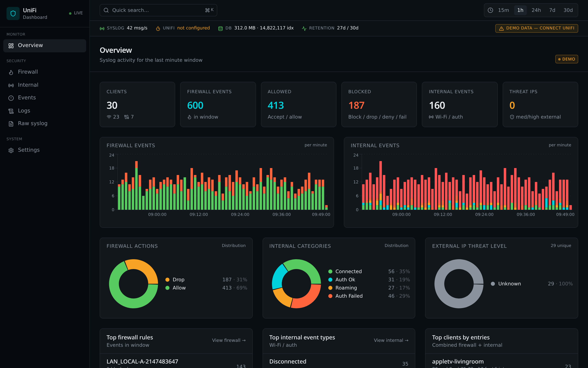
Task: Click the green Connected legend swatch
Action: point(330,272)
